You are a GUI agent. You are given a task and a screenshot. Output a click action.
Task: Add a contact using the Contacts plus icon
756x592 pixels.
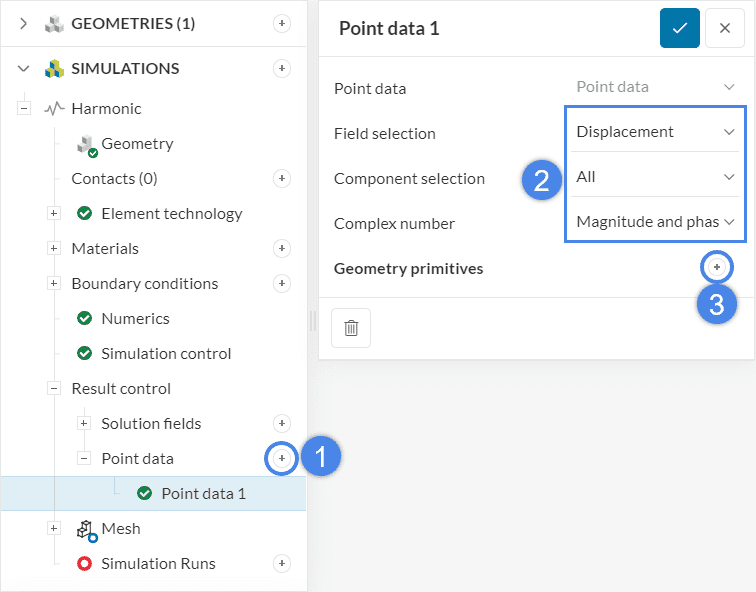coord(282,178)
